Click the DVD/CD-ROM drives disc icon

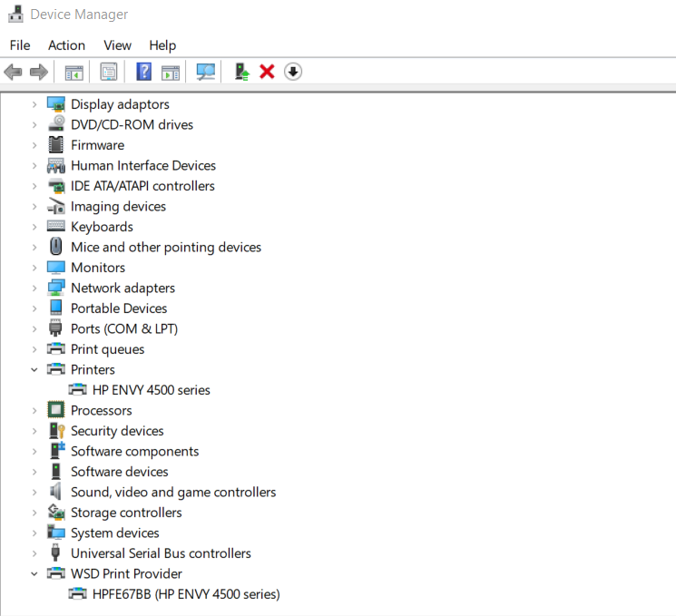click(x=56, y=124)
